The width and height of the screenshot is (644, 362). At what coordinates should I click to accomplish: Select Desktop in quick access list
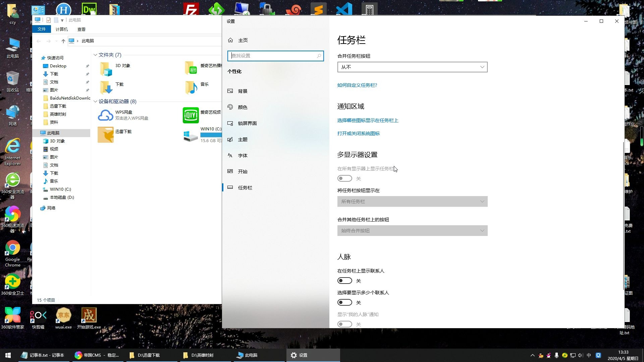[x=58, y=66]
